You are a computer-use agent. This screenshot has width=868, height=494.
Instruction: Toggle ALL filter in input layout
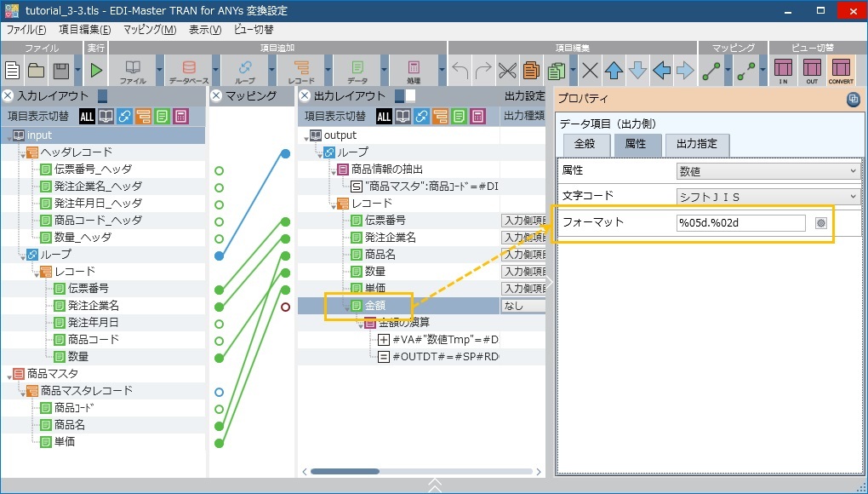click(x=88, y=116)
